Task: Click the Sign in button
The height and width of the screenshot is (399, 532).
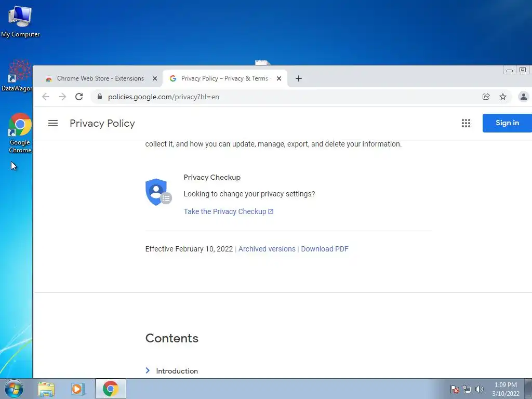Action: (507, 123)
